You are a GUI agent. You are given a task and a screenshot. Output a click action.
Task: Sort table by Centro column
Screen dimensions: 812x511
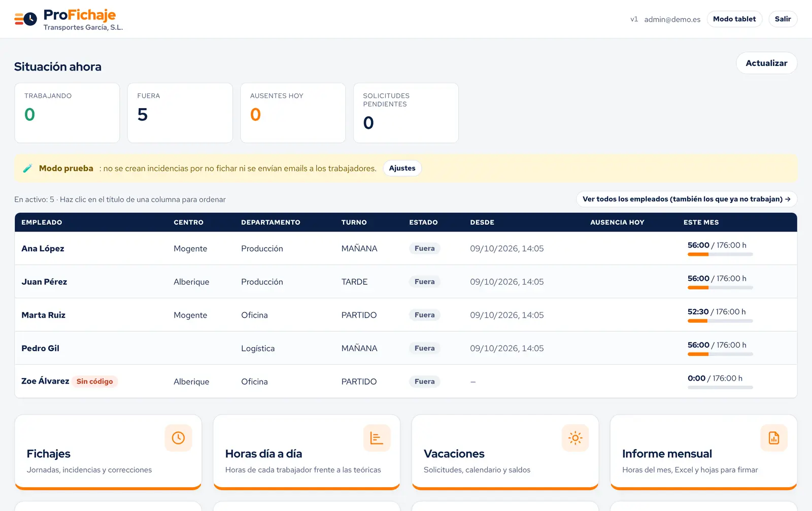[188, 222]
